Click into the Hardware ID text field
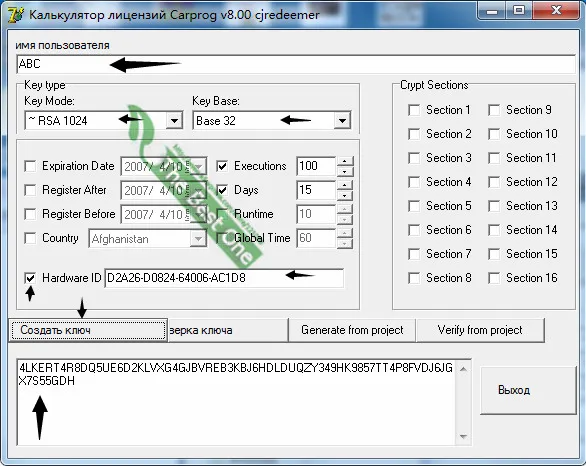 [x=224, y=278]
